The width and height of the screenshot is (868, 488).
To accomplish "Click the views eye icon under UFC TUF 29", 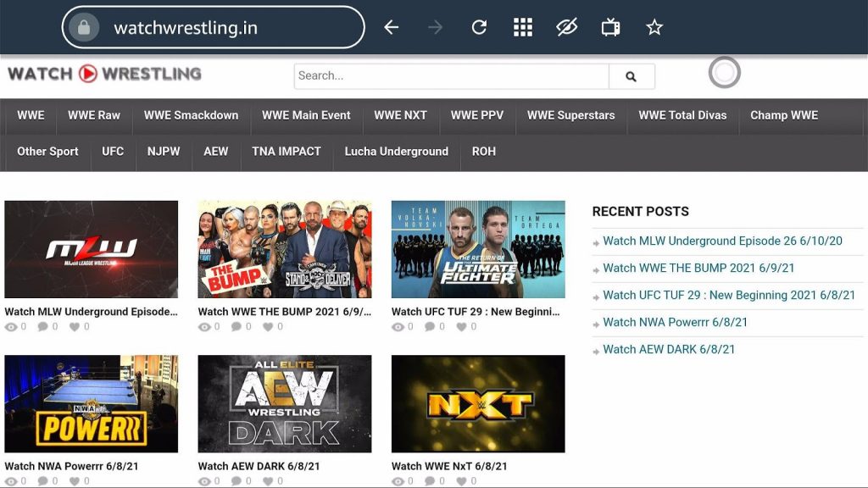I will pyautogui.click(x=398, y=327).
